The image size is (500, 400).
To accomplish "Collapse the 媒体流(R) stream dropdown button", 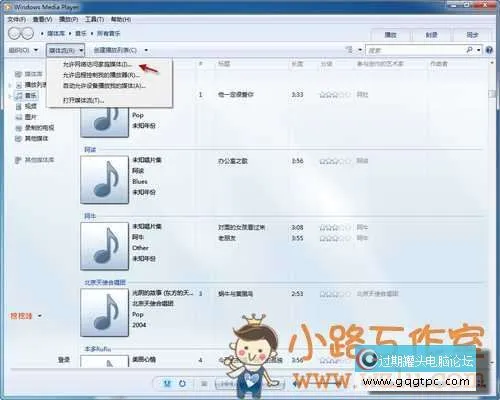I will click(x=65, y=50).
